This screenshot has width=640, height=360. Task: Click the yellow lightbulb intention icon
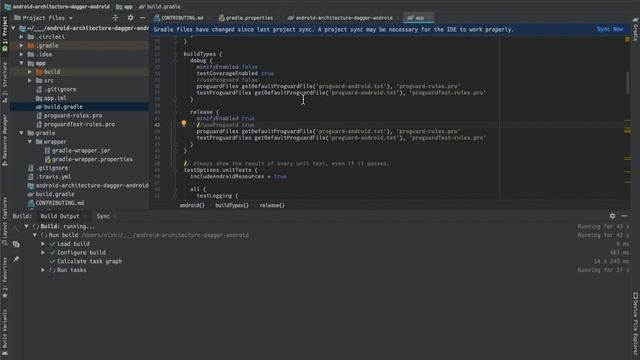tap(184, 123)
